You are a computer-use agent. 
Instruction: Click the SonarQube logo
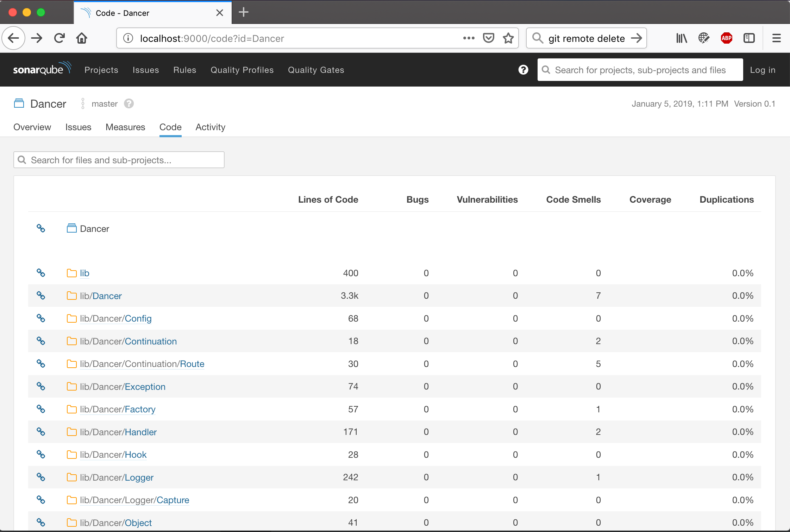pyautogui.click(x=42, y=69)
